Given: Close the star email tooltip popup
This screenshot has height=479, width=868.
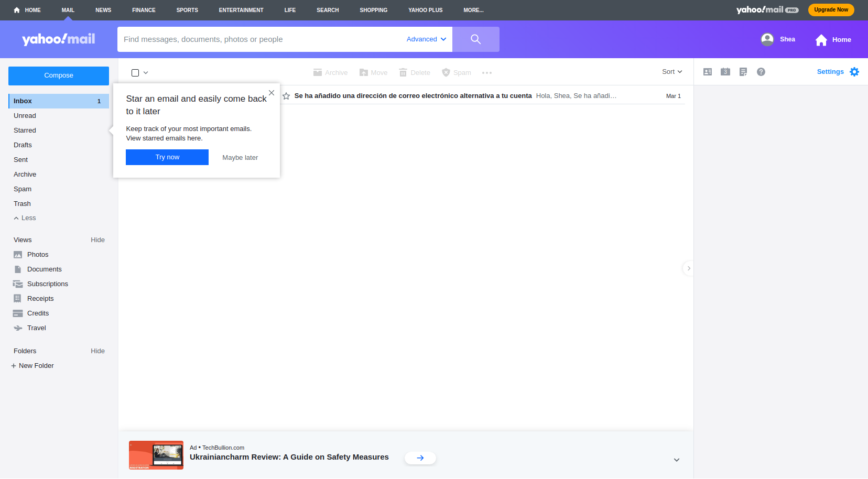Looking at the screenshot, I should (272, 93).
